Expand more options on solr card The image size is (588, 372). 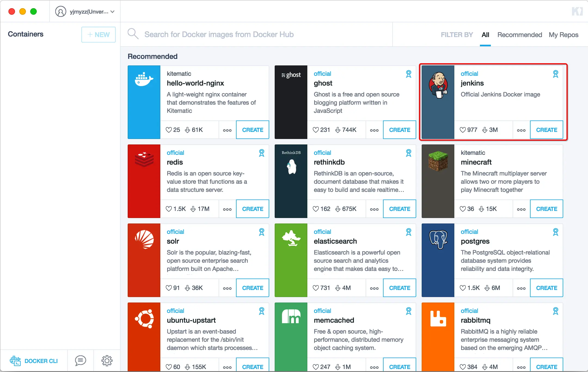click(x=227, y=288)
